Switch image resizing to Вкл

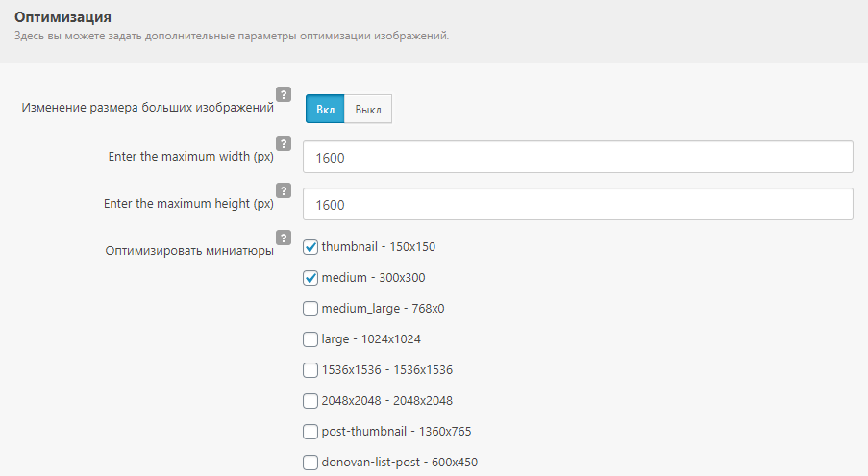[325, 109]
